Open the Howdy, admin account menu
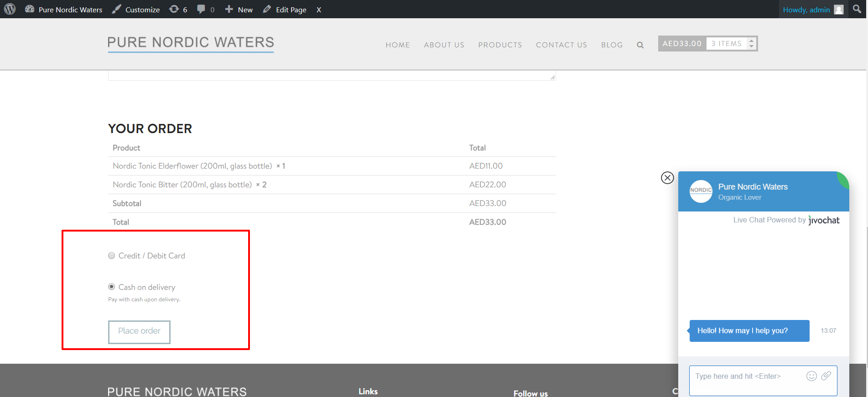 [806, 10]
